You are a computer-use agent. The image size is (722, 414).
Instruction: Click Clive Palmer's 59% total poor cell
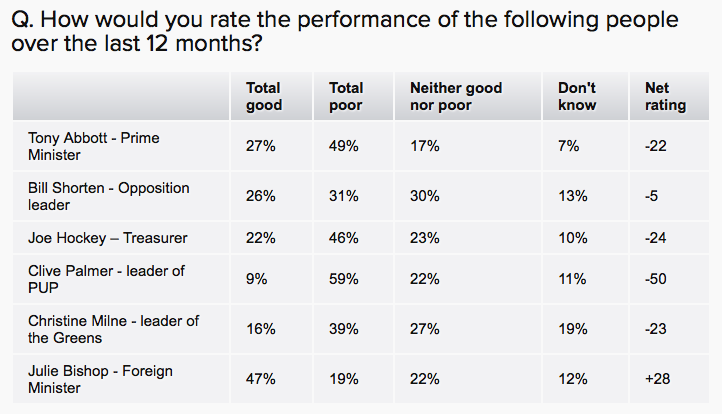point(344,278)
